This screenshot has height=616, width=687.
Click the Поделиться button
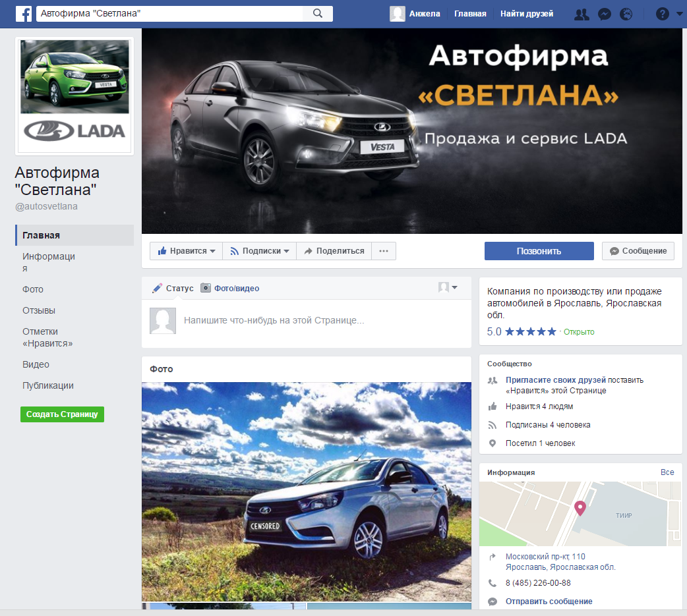pos(334,251)
